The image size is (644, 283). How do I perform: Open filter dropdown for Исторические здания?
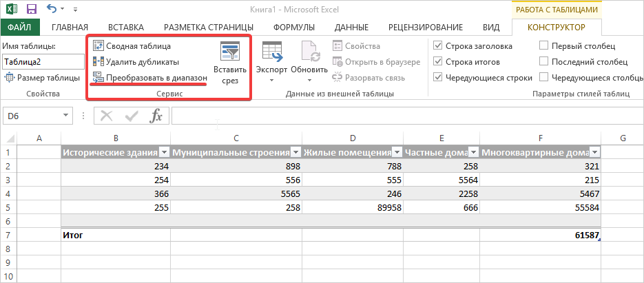pyautogui.click(x=164, y=153)
